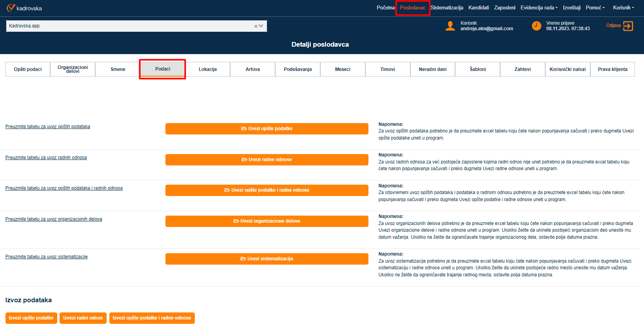
Task: Export data with Izvezi radni odnos
Action: 83,318
